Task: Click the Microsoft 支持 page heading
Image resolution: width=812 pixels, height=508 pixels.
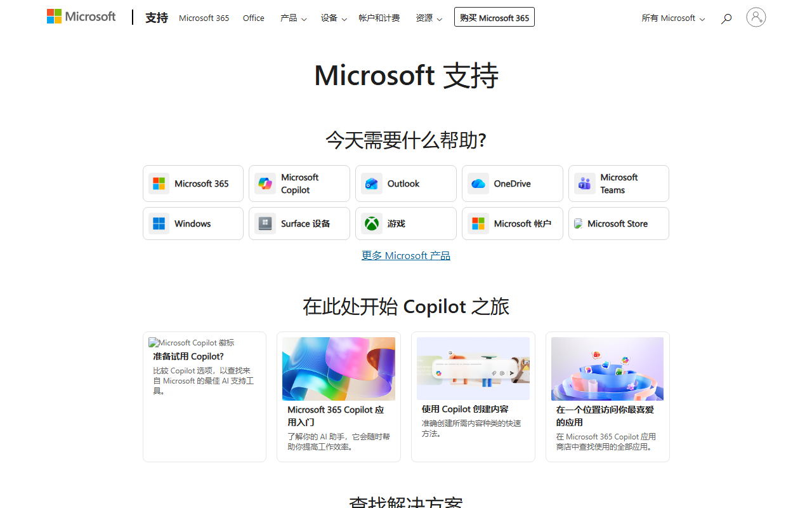Action: tap(406, 76)
